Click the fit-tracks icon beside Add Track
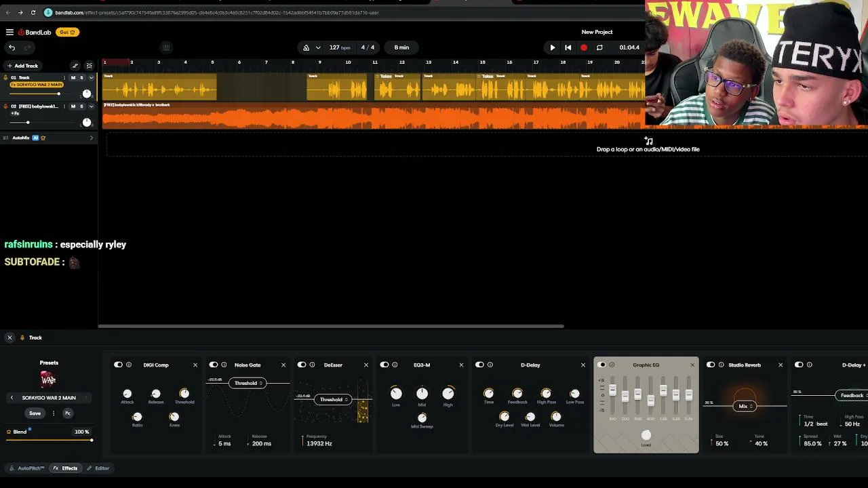The width and height of the screenshot is (868, 488). (89, 66)
